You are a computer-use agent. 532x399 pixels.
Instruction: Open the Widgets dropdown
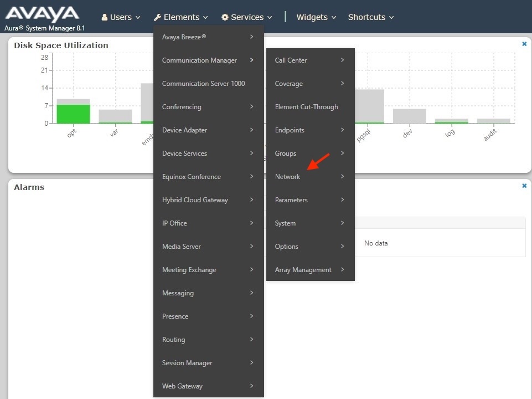316,17
